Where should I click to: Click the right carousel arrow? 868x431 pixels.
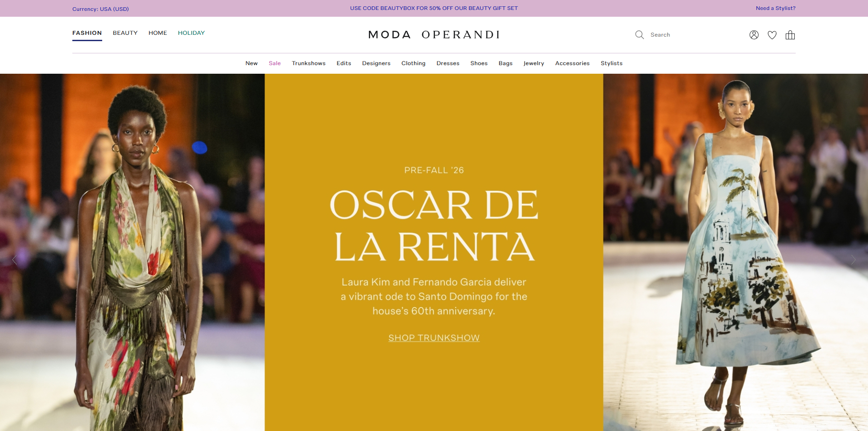pos(854,260)
